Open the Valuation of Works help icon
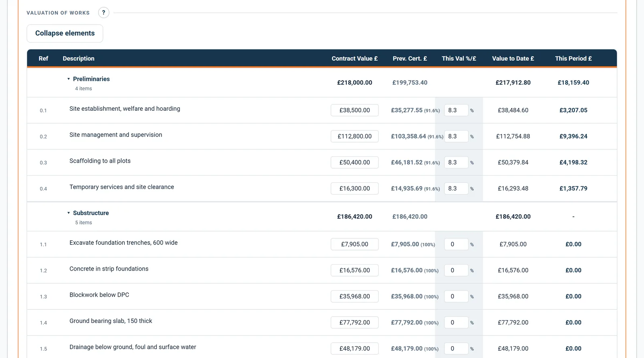This screenshot has width=644, height=358. pyautogui.click(x=103, y=13)
